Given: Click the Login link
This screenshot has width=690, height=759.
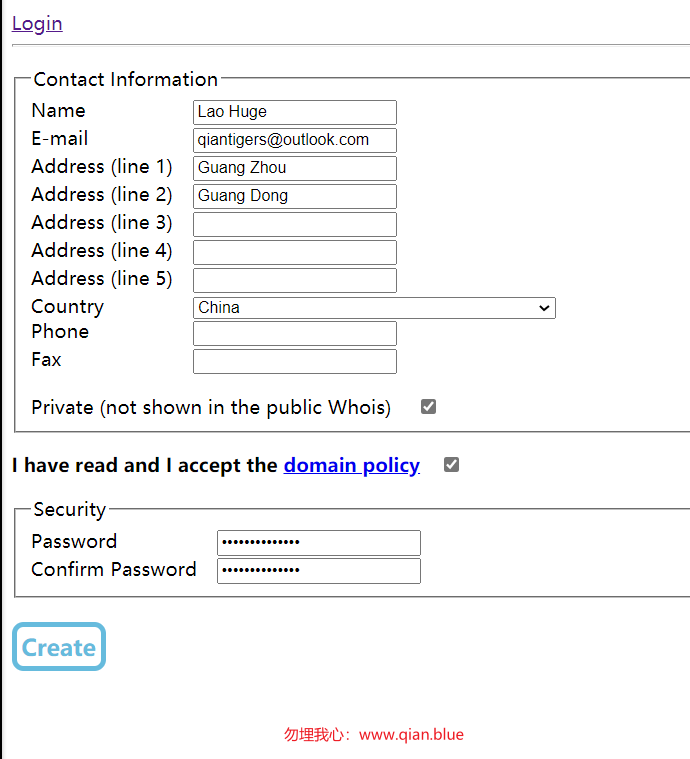Looking at the screenshot, I should pyautogui.click(x=37, y=23).
